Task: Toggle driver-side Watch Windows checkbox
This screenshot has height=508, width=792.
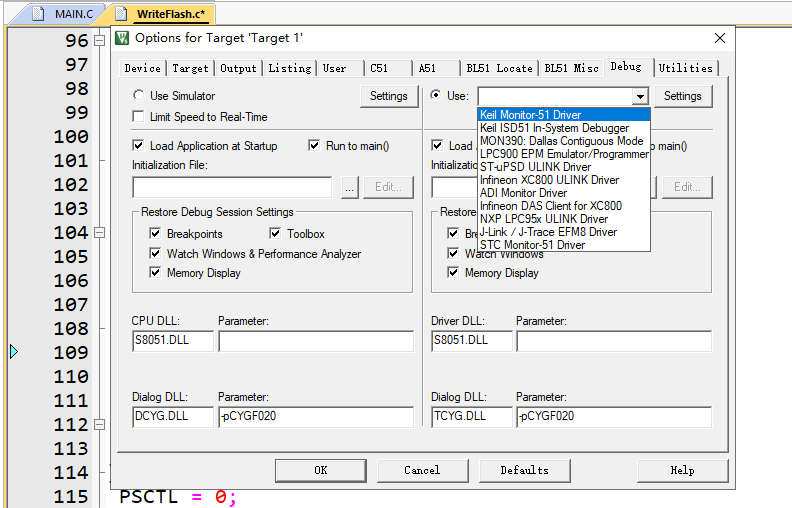Action: click(453, 253)
